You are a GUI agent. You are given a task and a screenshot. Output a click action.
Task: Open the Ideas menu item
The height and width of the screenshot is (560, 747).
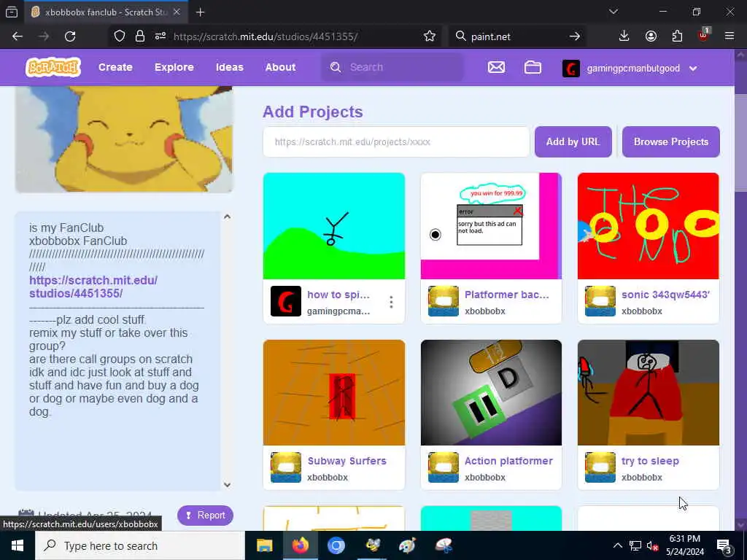pyautogui.click(x=229, y=67)
